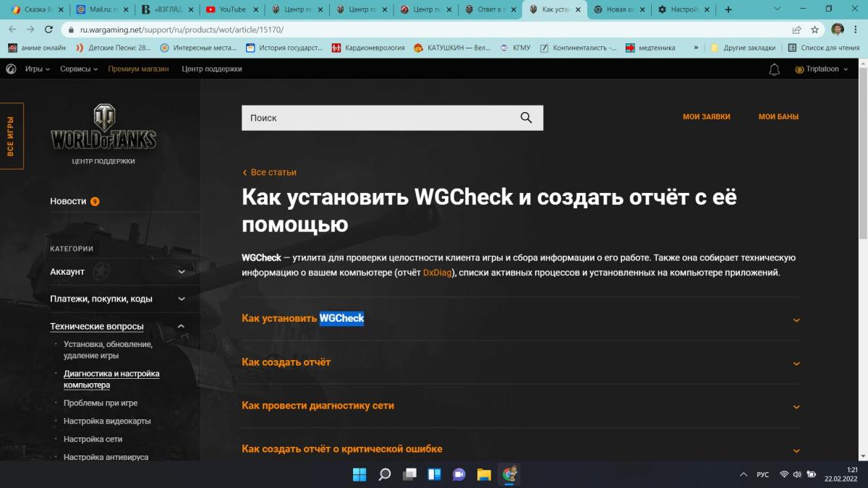
Task: Open the notifications bell icon
Action: pyautogui.click(x=774, y=69)
